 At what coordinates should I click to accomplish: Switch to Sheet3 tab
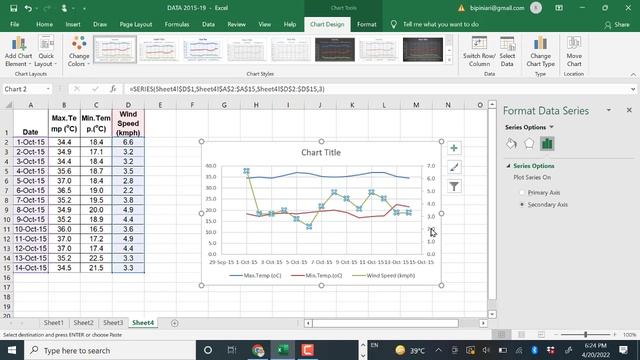coord(113,323)
